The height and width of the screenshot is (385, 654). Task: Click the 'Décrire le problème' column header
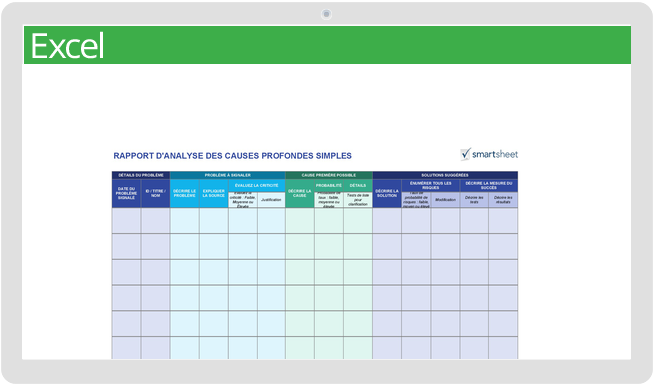tap(184, 194)
